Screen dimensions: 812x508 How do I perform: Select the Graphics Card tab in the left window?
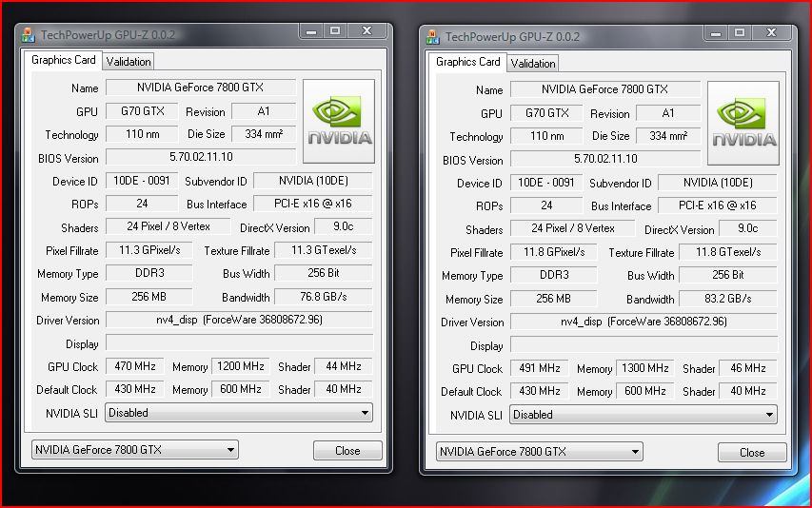tap(63, 60)
